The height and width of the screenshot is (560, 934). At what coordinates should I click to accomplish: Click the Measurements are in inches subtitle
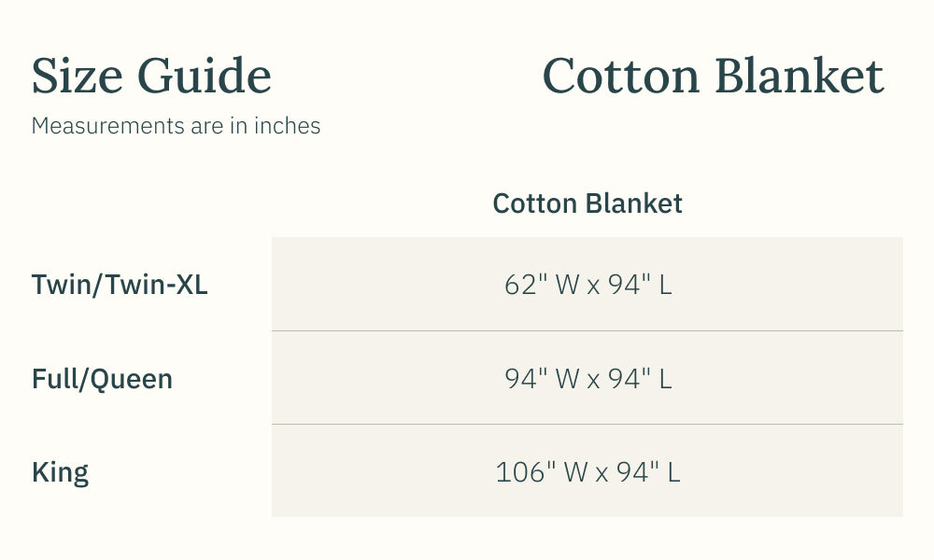pos(176,126)
